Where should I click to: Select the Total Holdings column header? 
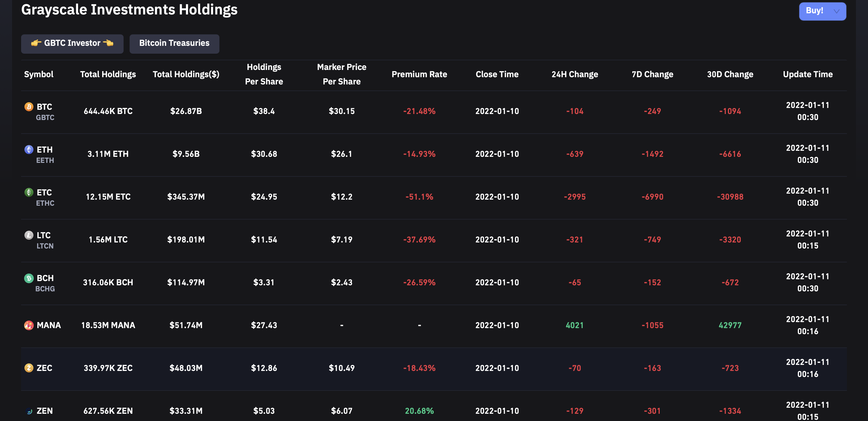click(108, 74)
